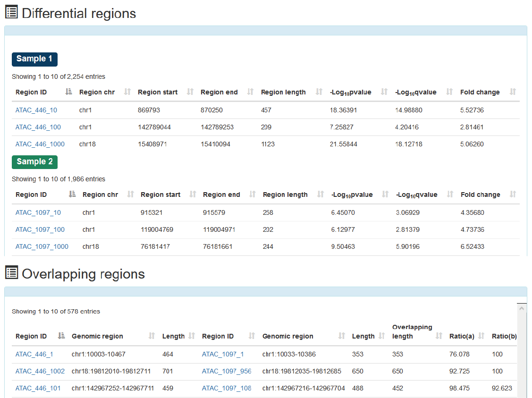Click scroll-up arrow of overlapping table scrollbar
Screen dimensions: 532x398
[x=522, y=308]
